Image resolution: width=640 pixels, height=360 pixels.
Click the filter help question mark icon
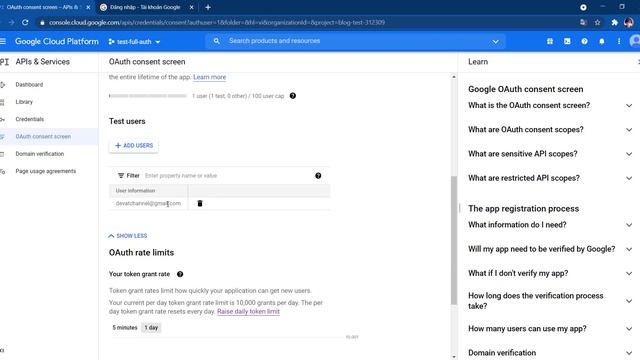pos(318,176)
